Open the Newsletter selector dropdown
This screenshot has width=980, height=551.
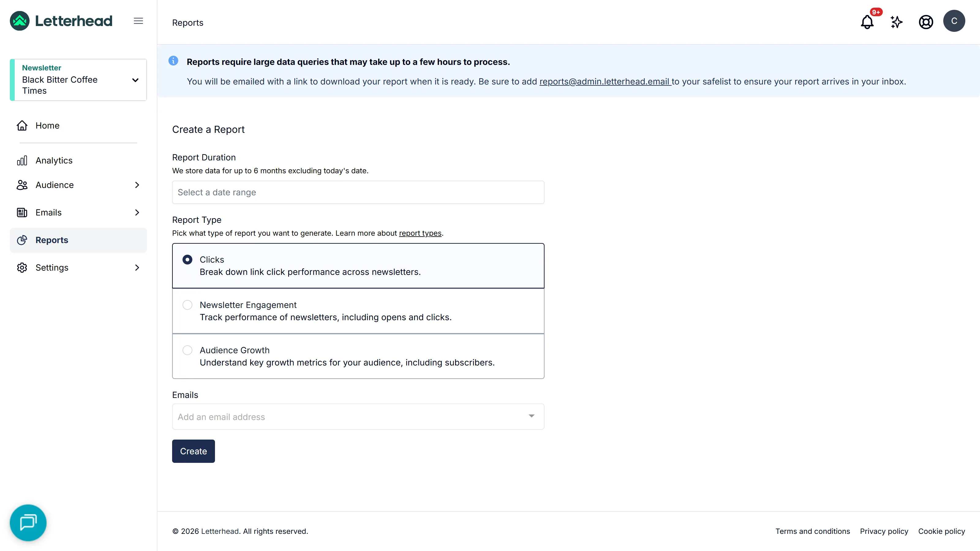point(78,80)
